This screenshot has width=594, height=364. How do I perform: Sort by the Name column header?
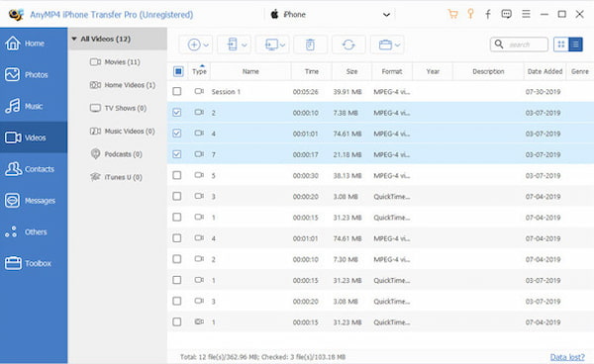(x=250, y=71)
